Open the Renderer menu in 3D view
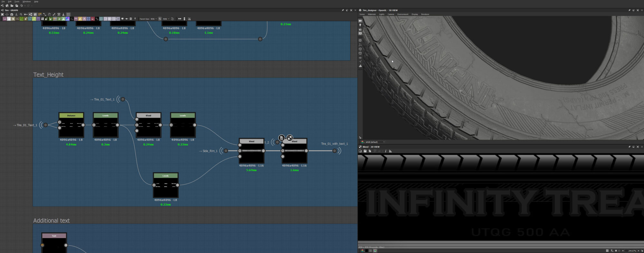This screenshot has height=253, width=644. (425, 14)
